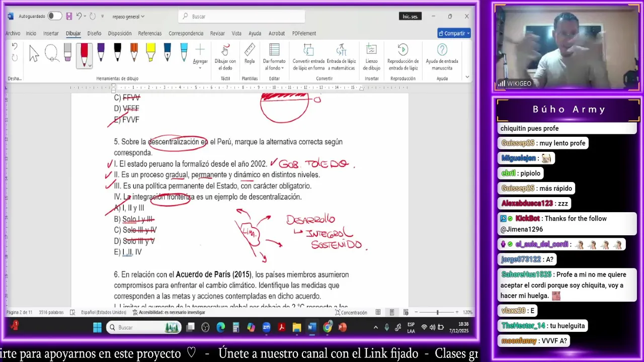Toggle Concentración focus mode
Image resolution: width=644 pixels, height=362 pixels.
coord(351,312)
